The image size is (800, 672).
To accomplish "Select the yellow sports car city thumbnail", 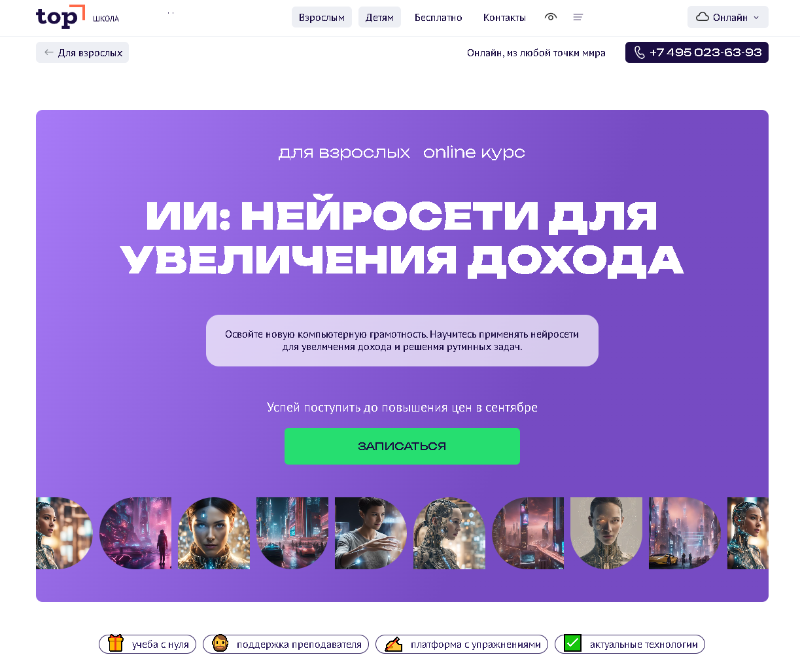I will (685, 533).
